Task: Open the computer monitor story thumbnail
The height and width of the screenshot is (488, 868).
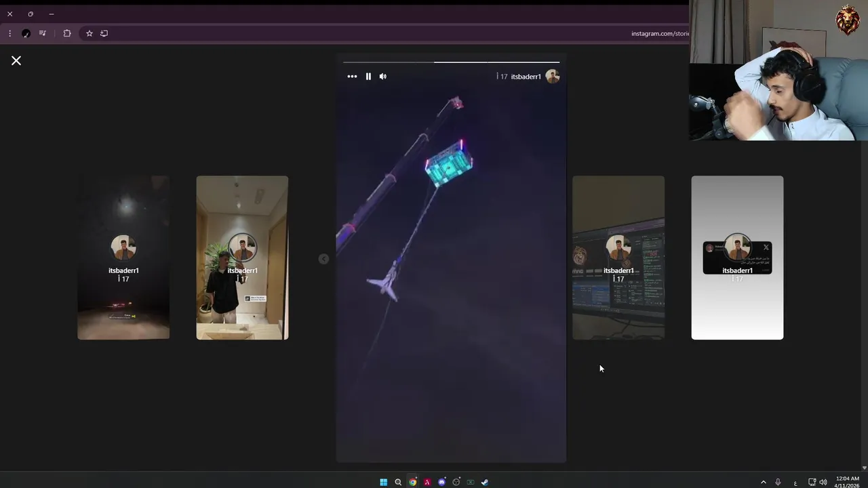Action: (x=618, y=258)
